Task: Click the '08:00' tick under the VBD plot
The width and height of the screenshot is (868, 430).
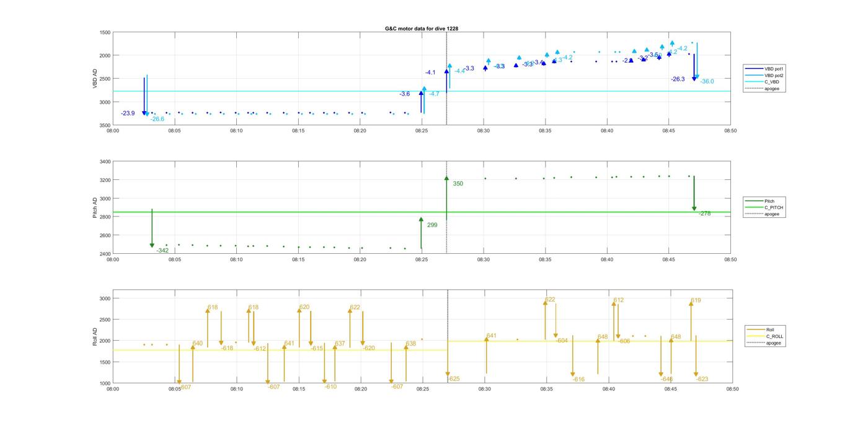Action: [x=113, y=131]
